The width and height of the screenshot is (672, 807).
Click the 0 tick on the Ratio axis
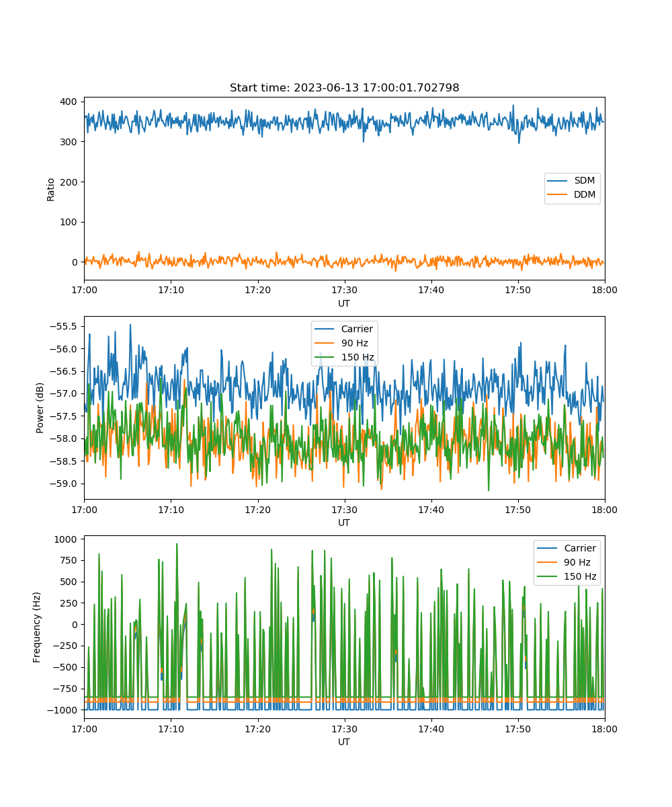(75, 262)
